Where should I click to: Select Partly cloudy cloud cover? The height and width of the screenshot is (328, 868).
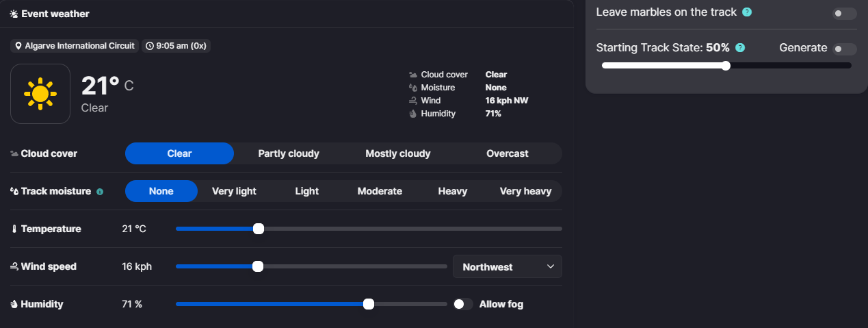[x=289, y=153]
